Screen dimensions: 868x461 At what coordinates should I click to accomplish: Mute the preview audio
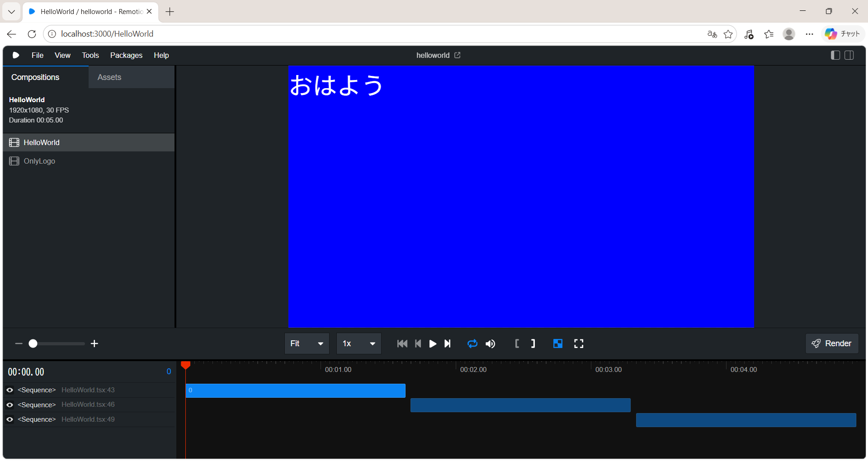491,344
